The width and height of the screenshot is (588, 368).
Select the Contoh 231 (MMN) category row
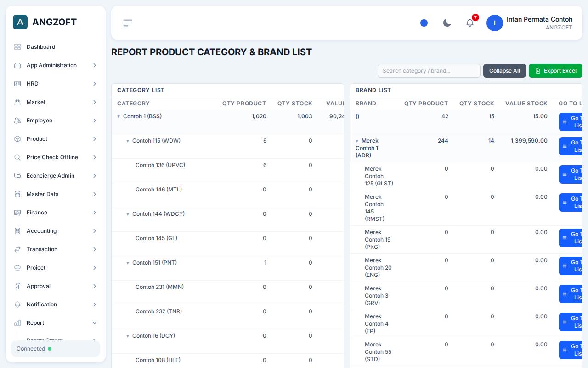click(227, 293)
